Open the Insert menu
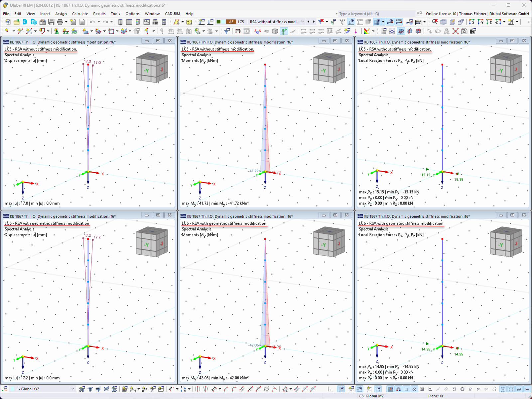532x399 pixels. [45, 14]
